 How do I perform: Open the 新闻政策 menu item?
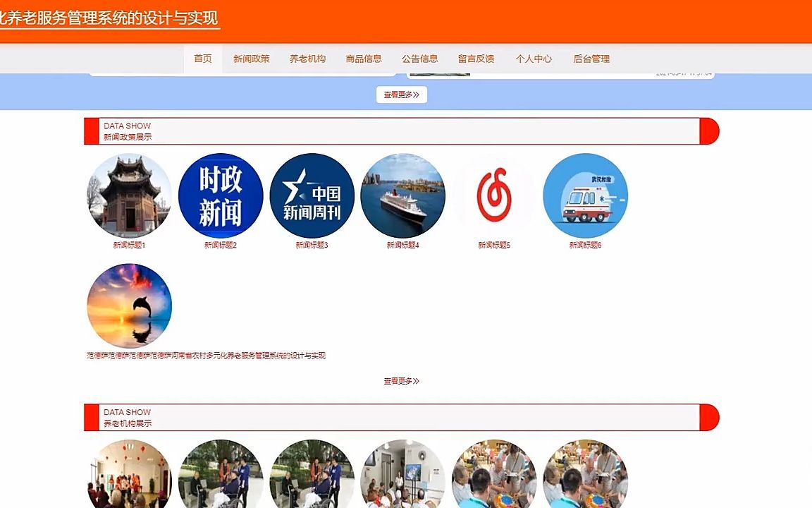[x=252, y=59]
